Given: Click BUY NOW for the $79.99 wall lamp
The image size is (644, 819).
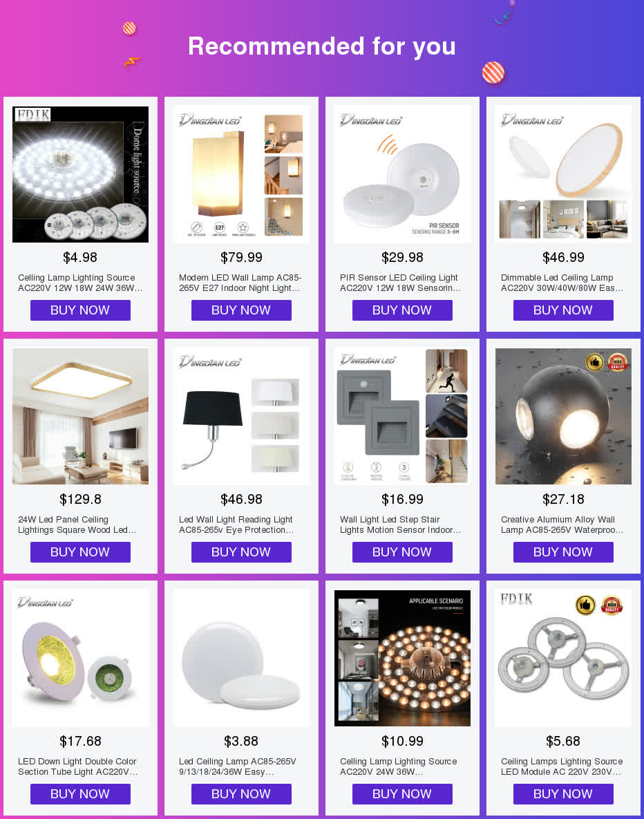Looking at the screenshot, I should pyautogui.click(x=241, y=310).
